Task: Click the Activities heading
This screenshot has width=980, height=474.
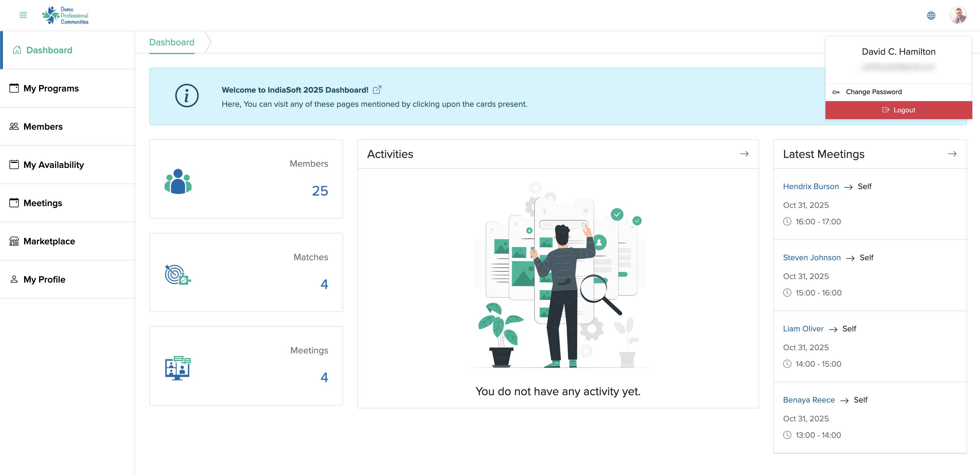Action: 390,154
